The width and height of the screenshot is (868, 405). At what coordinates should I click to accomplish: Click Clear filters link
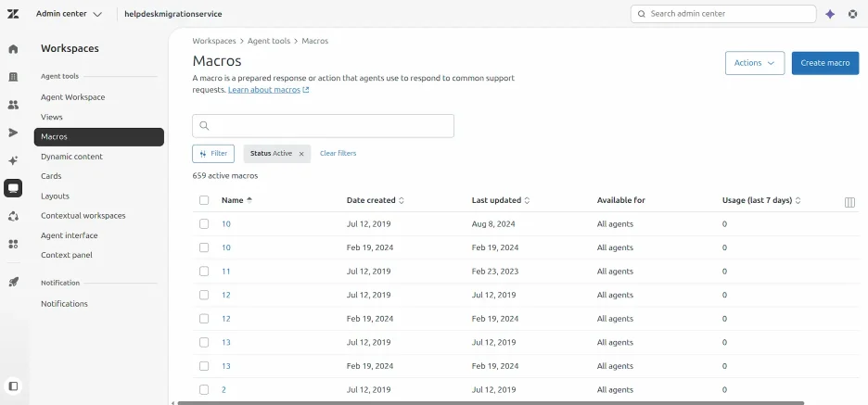[338, 153]
